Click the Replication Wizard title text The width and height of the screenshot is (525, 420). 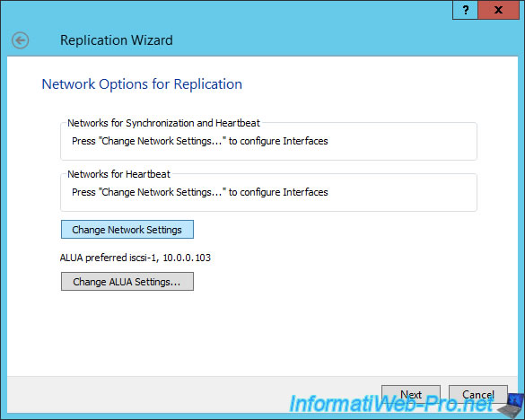pos(117,40)
